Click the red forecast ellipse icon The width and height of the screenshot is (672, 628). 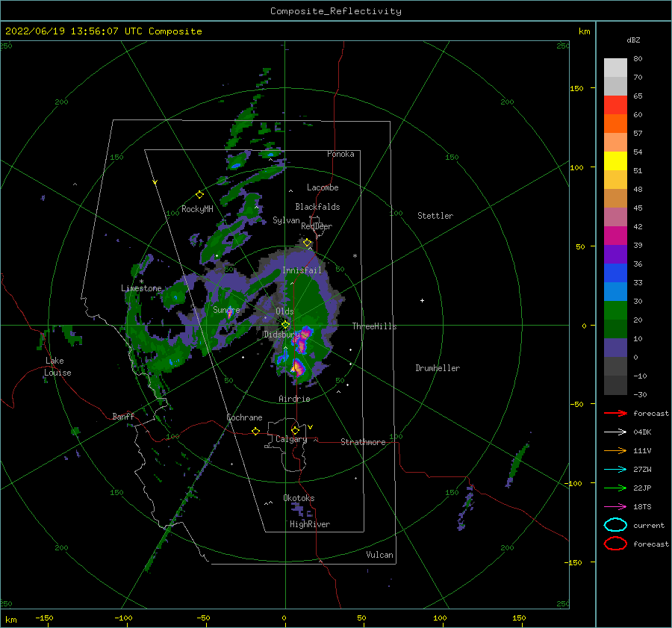click(615, 544)
